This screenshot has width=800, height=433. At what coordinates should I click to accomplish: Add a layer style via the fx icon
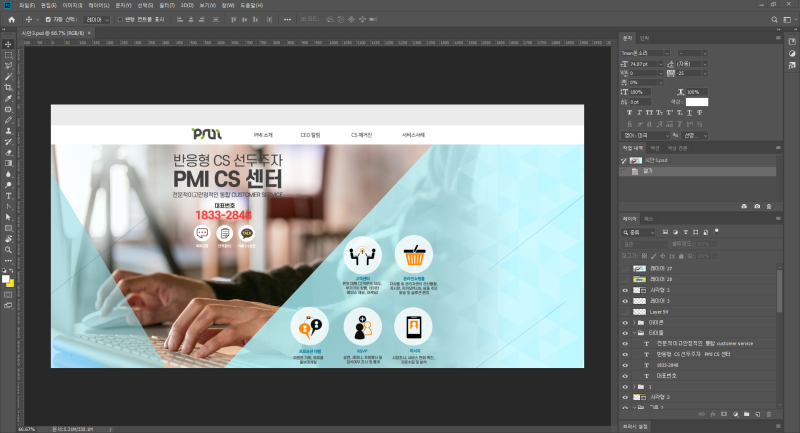click(x=713, y=414)
